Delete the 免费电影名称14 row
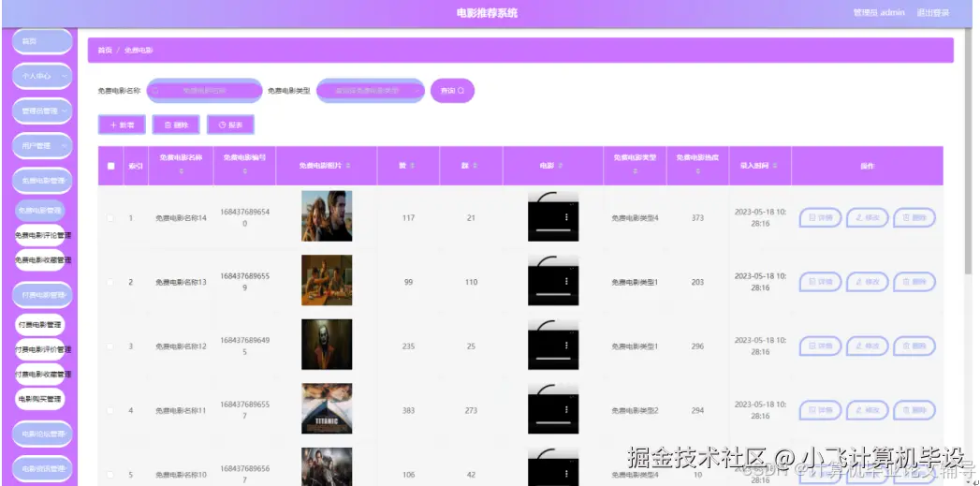This screenshot has width=980, height=486. point(914,217)
